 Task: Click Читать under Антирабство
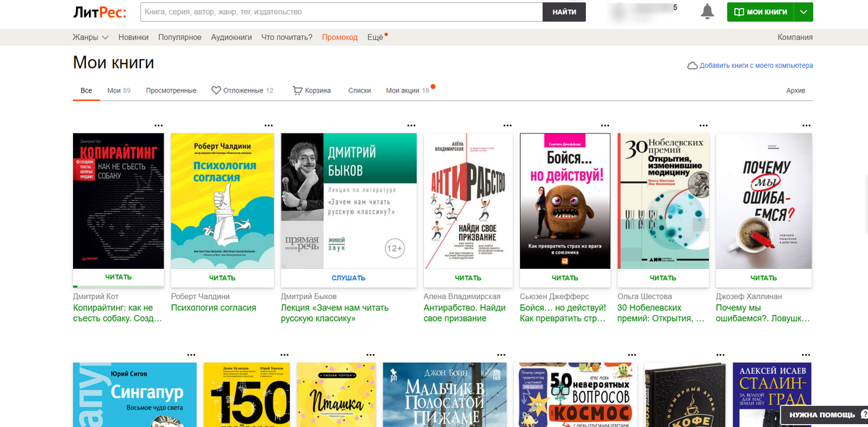tap(468, 278)
